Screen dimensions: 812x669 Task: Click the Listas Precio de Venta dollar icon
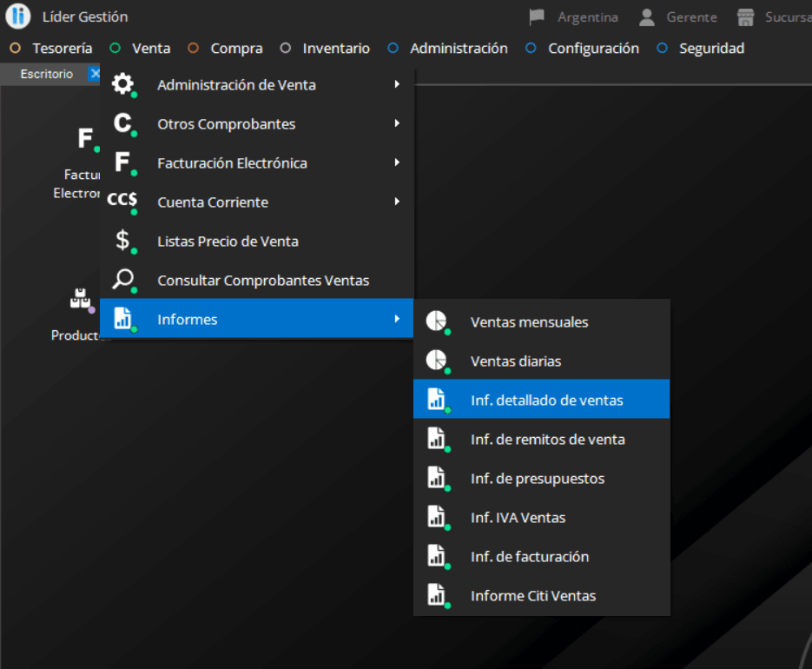click(x=123, y=241)
